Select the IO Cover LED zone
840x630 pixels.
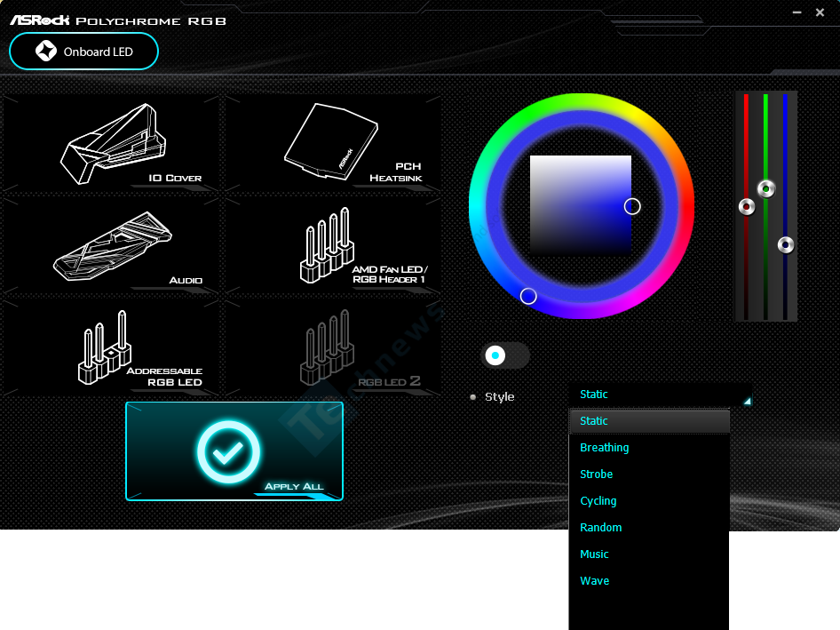coord(111,143)
